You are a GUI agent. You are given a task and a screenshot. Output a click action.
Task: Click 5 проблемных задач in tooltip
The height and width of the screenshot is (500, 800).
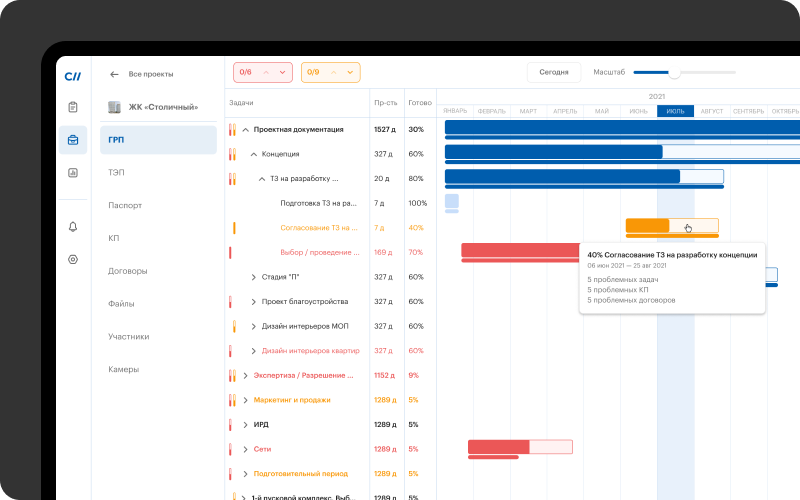click(x=622, y=280)
